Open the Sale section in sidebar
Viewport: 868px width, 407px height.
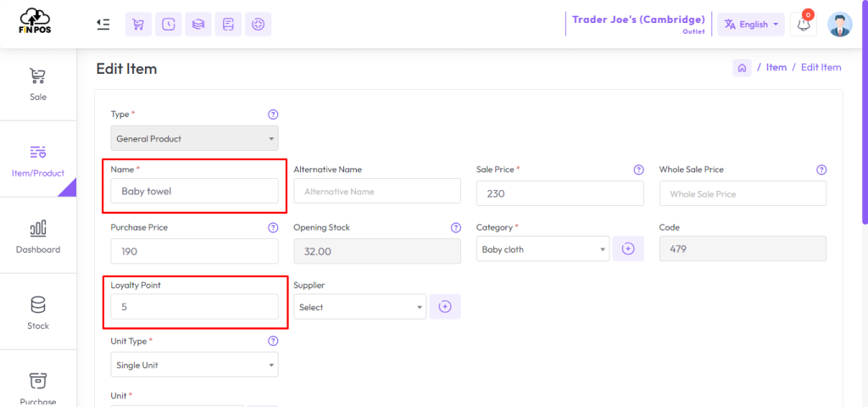click(x=38, y=84)
